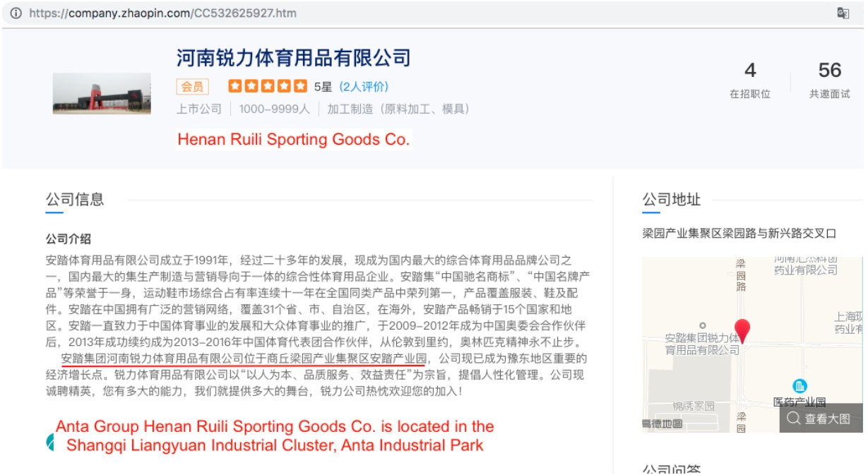Click the small circle marker near 安踏集团
The image size is (868, 475).
pyautogui.click(x=702, y=325)
